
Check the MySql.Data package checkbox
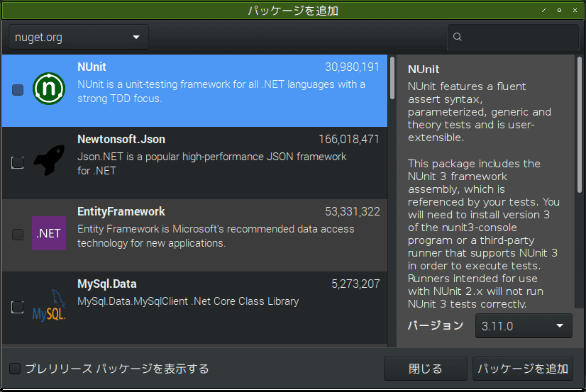point(18,307)
